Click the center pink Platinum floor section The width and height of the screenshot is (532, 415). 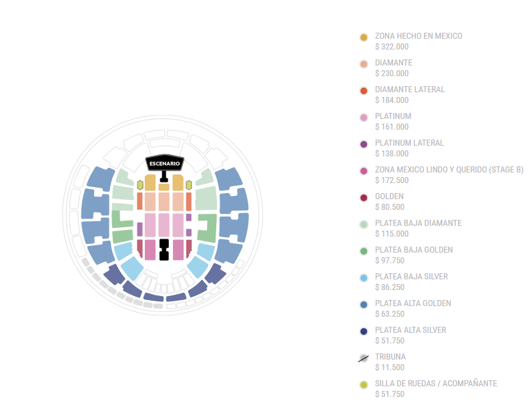pyautogui.click(x=164, y=224)
